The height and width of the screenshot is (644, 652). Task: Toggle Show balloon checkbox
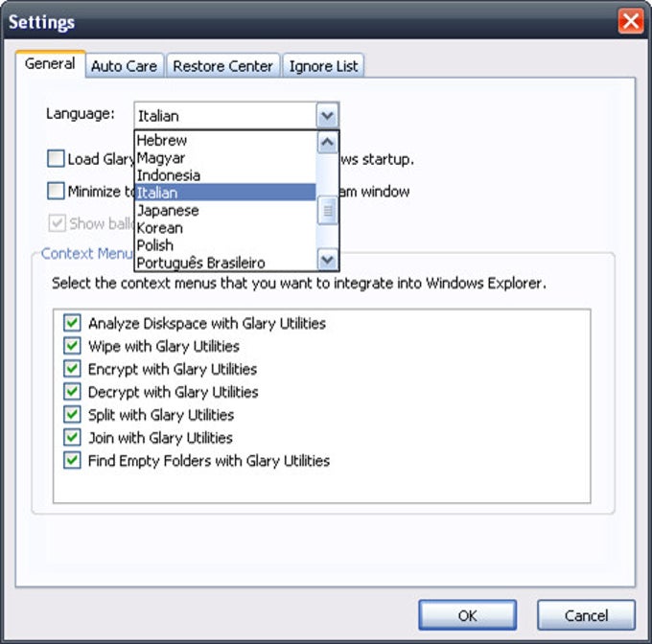pos(57,223)
